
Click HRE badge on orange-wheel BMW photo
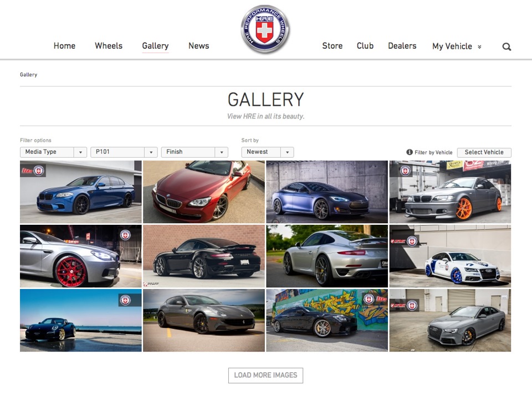[x=405, y=171]
